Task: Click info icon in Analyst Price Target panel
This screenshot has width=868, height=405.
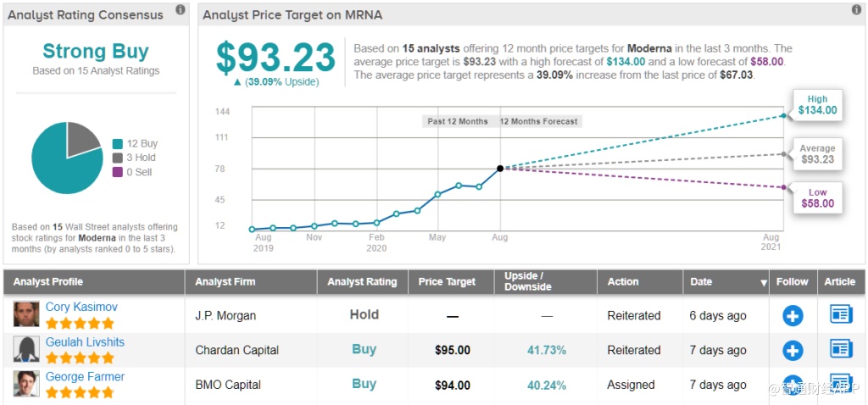Action: [856, 10]
